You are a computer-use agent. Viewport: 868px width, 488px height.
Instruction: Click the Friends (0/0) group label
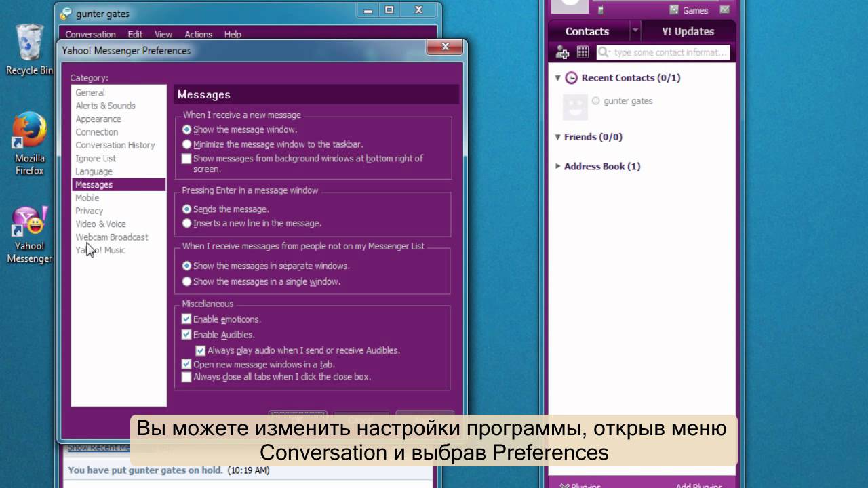[x=593, y=137]
